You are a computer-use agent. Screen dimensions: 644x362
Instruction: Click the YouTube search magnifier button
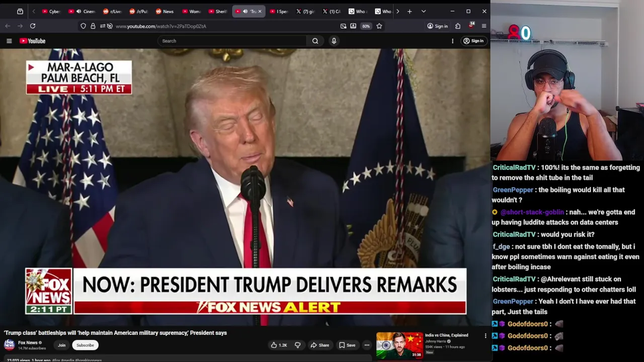tap(315, 41)
